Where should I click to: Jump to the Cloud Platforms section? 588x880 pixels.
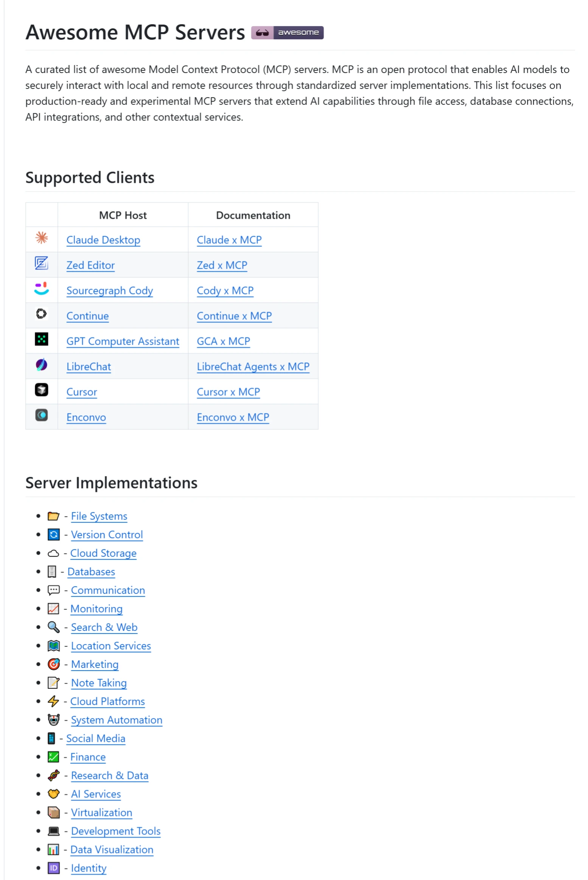pyautogui.click(x=107, y=702)
